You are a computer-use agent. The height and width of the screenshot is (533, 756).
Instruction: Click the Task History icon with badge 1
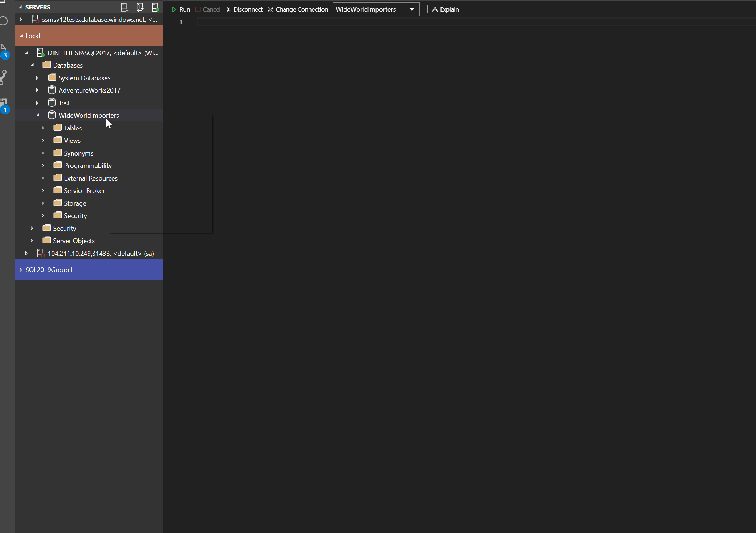4,104
